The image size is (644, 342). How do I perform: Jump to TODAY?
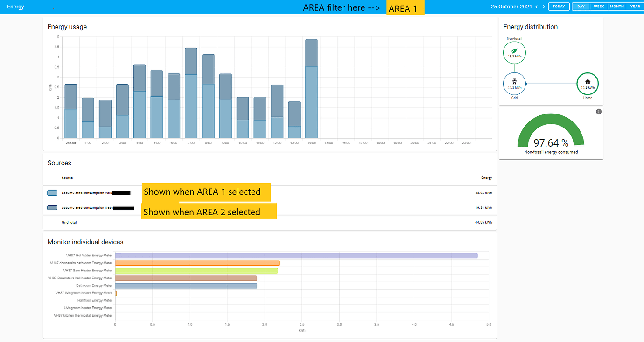coord(559,7)
